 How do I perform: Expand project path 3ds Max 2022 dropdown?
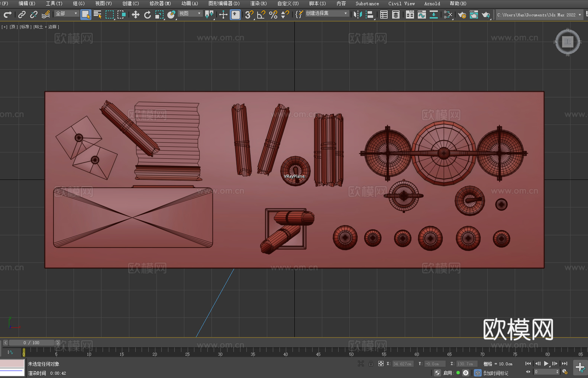579,15
